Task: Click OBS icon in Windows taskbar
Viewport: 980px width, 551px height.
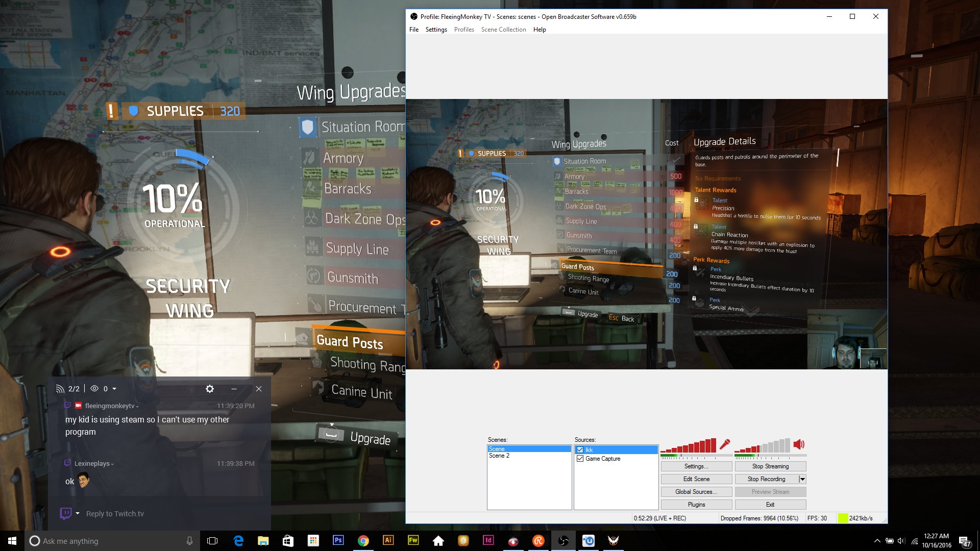Action: click(x=564, y=540)
